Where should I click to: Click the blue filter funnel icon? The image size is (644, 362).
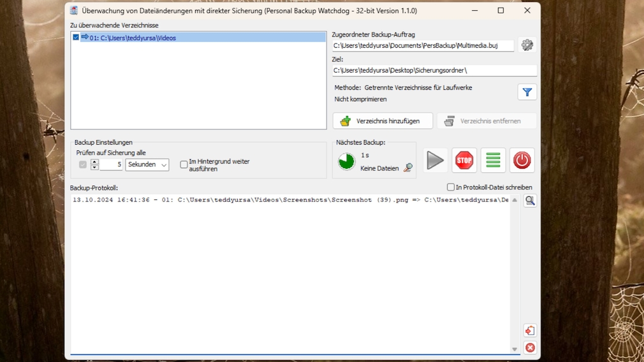[x=527, y=92]
